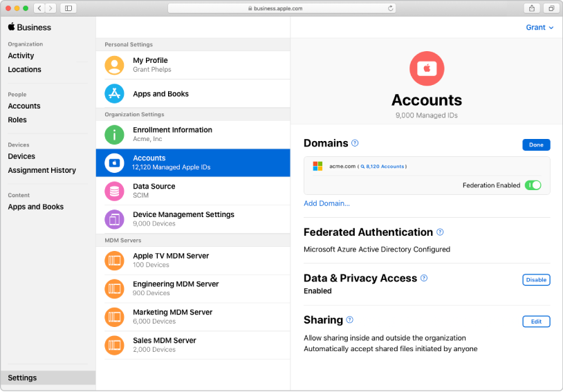Toggle the Federation Enabled switch
563x392 pixels.
tap(533, 185)
